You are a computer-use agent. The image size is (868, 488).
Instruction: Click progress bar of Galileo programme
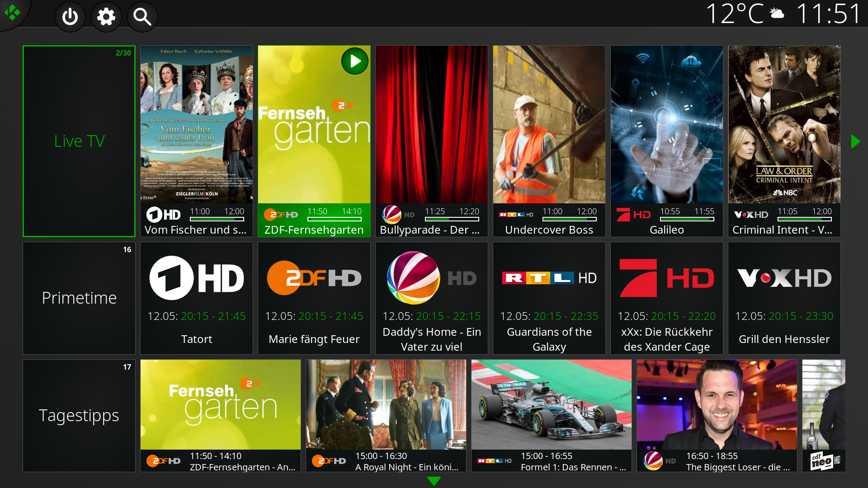pos(687,219)
